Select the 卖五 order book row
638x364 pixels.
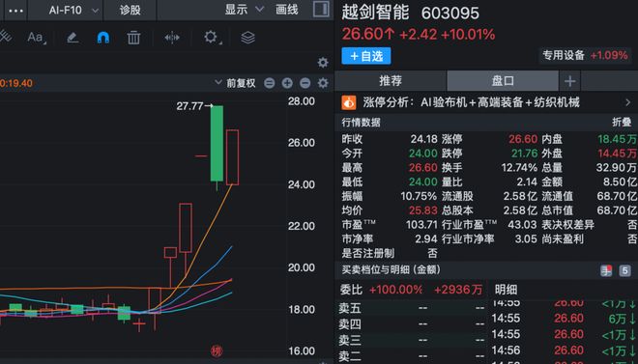click(x=412, y=308)
